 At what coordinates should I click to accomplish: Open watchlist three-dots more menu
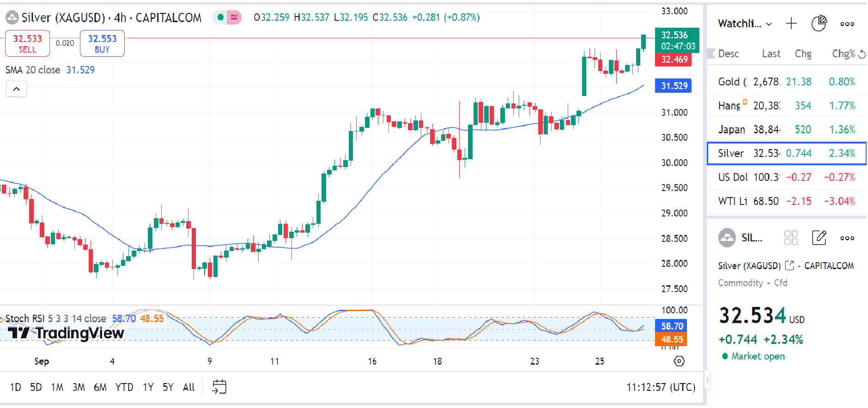pyautogui.click(x=847, y=24)
